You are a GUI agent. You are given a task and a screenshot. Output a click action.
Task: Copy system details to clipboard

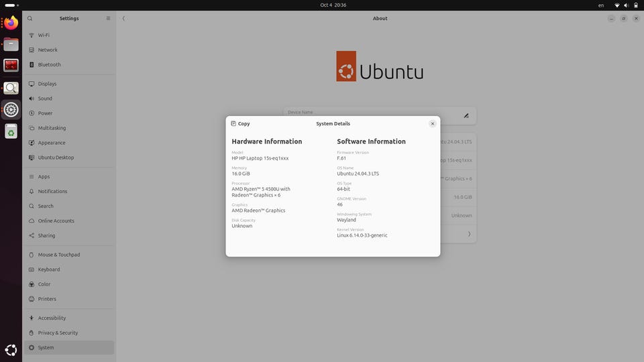click(240, 123)
